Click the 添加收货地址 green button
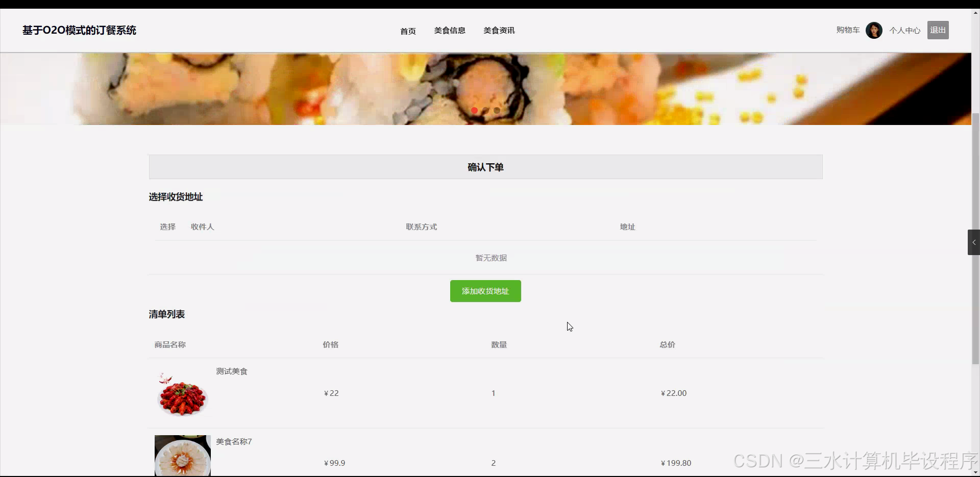Image resolution: width=980 pixels, height=477 pixels. click(485, 291)
